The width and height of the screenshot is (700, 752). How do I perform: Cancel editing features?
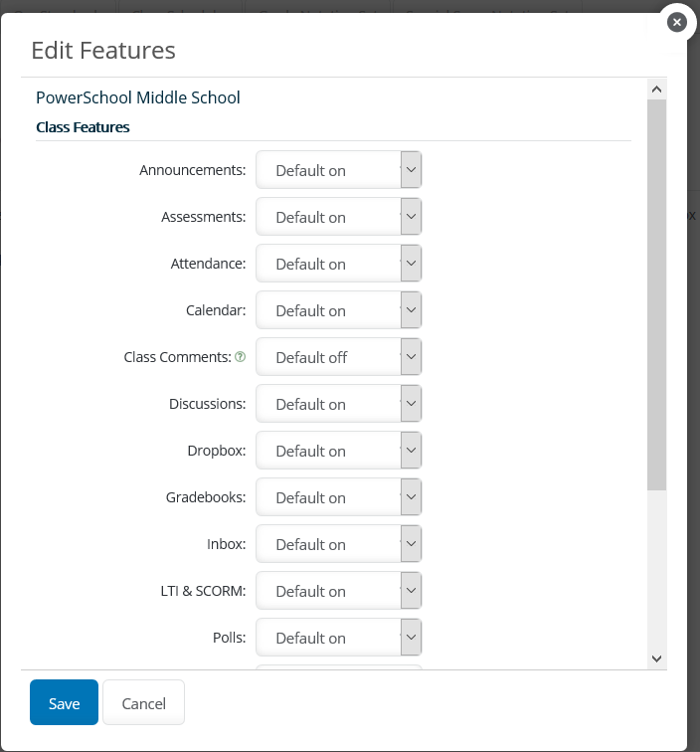[x=143, y=702]
